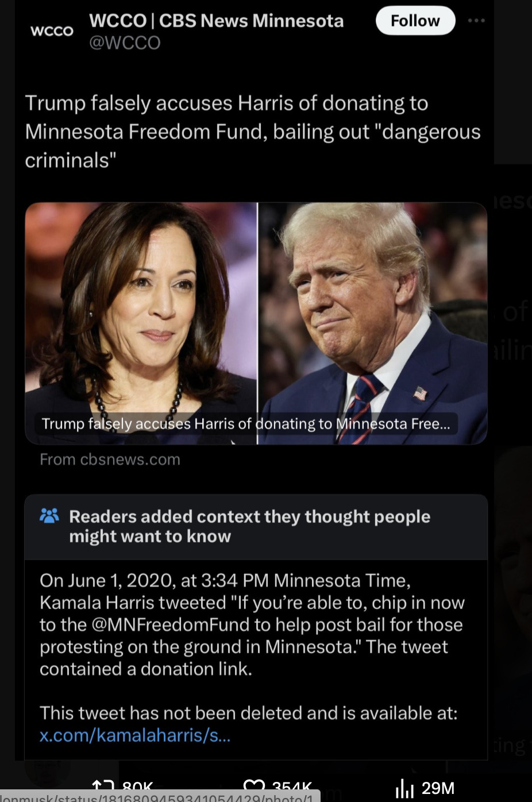Click the 80K reposts count
This screenshot has height=802, width=532.
coord(138,786)
